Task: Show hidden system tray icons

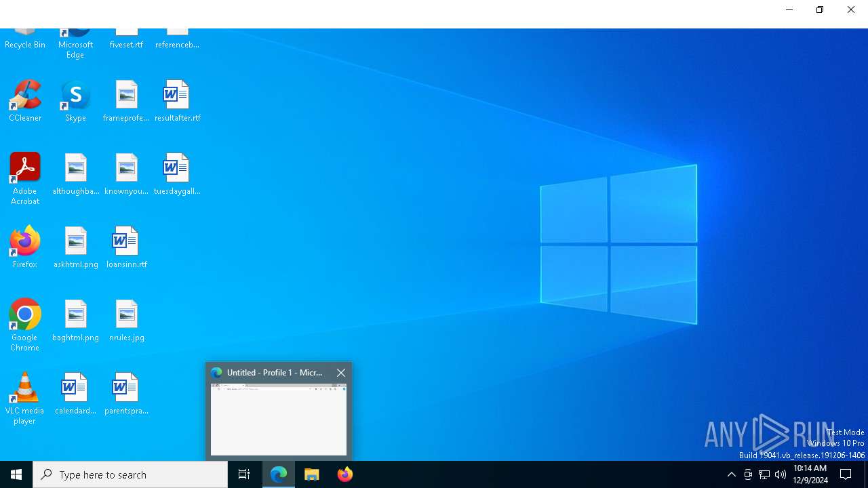Action: pyautogui.click(x=731, y=474)
